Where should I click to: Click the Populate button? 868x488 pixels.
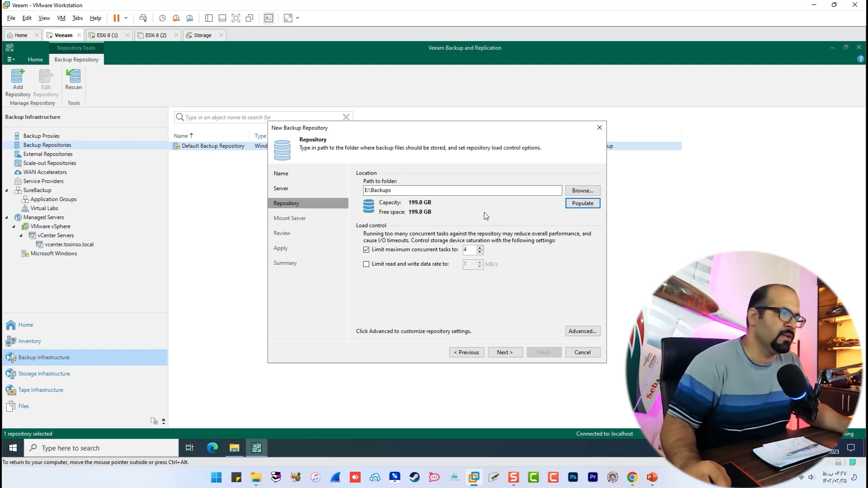(x=582, y=203)
